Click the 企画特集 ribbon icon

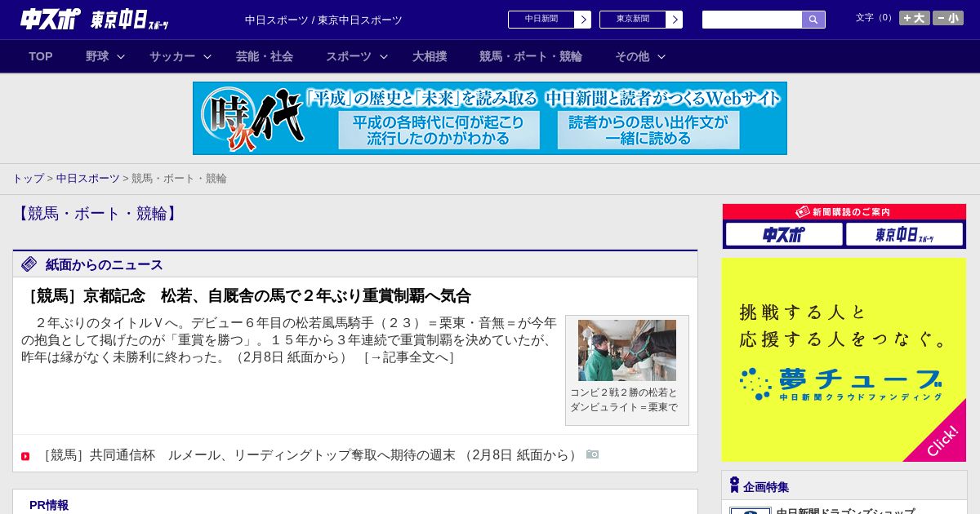click(734, 485)
